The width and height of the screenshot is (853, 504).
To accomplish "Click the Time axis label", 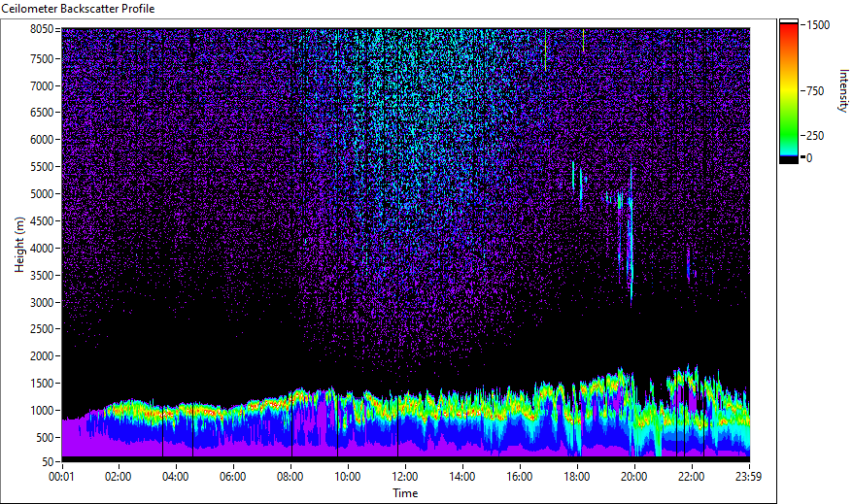I will (405, 493).
